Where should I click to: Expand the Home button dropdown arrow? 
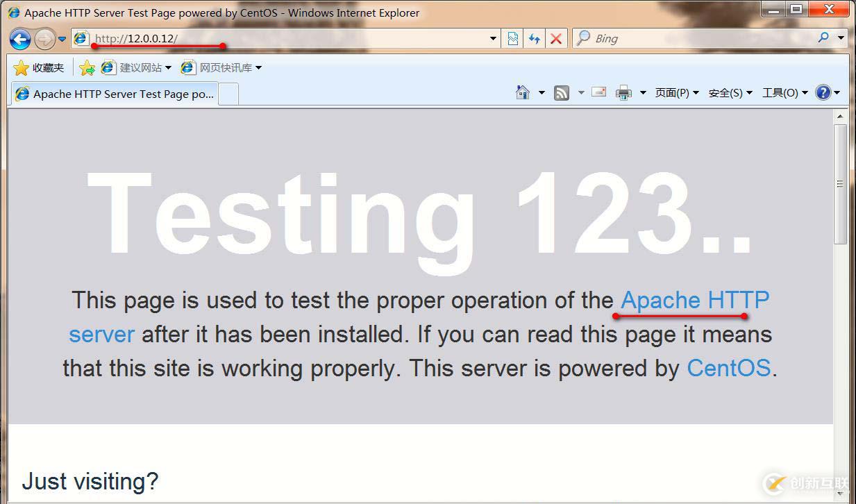point(542,93)
